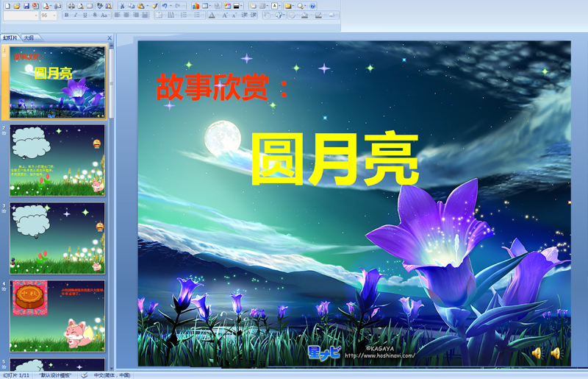588x379 pixels.
Task: Expand the font color dropdown arrow
Action: pyautogui.click(x=218, y=15)
